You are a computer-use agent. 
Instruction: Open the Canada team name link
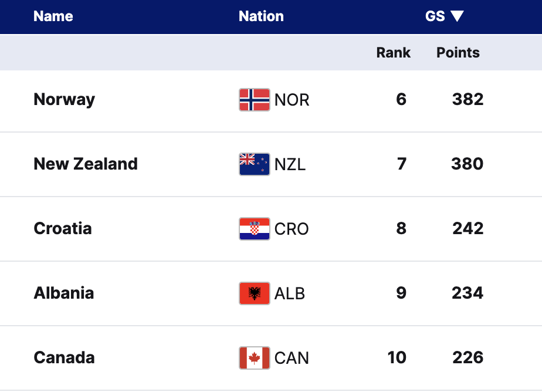[64, 357]
